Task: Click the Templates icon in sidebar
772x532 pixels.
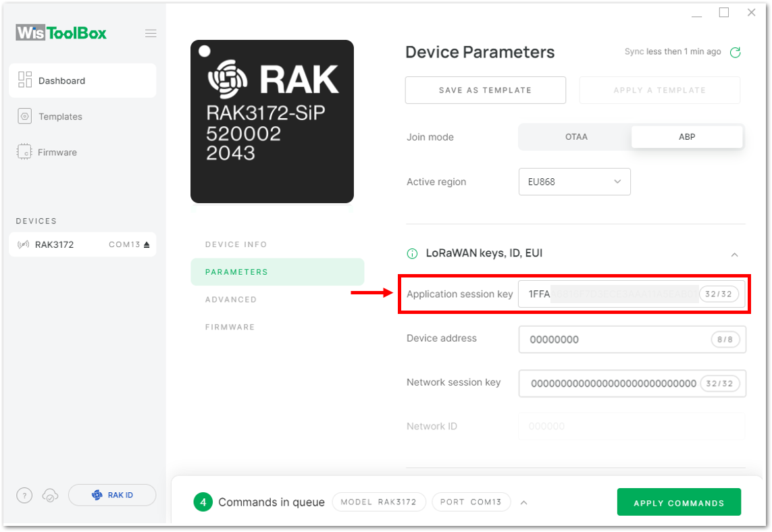Action: (24, 116)
